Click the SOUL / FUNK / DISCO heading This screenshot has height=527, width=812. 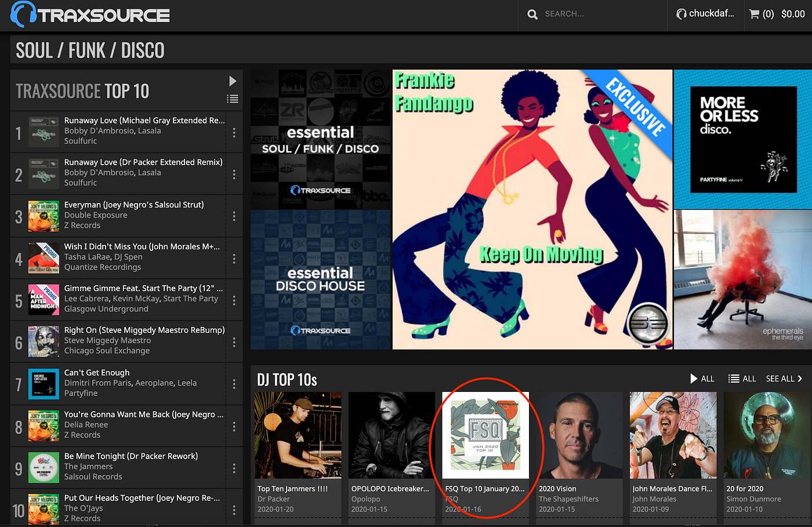(x=90, y=50)
